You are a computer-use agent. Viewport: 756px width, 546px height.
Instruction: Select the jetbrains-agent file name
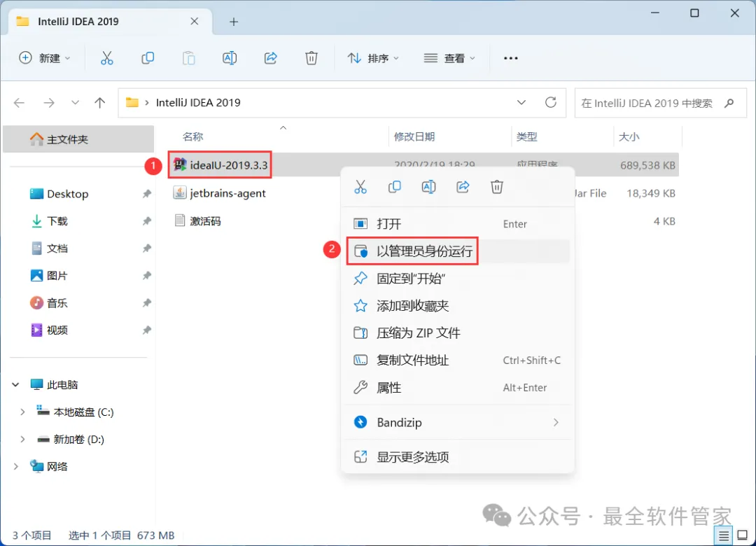pyautogui.click(x=227, y=193)
